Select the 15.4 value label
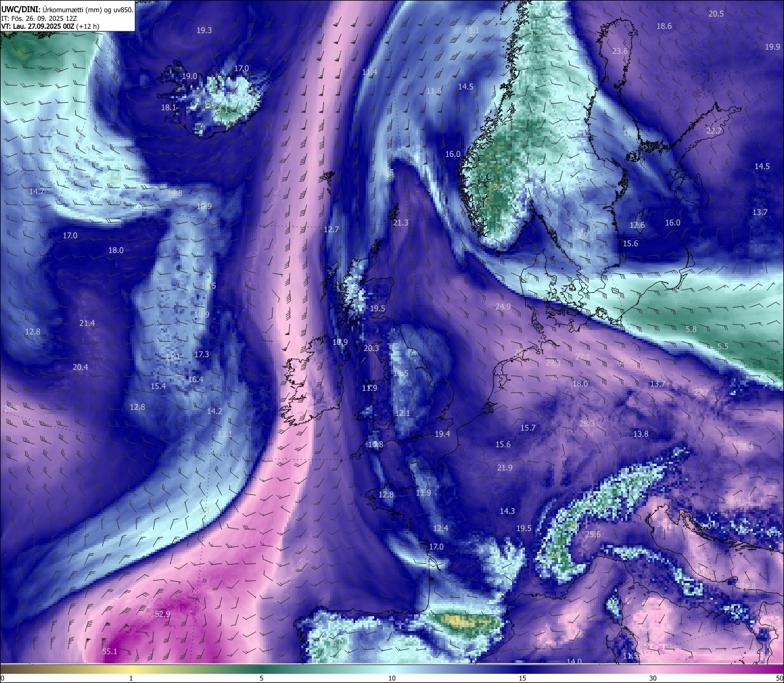This screenshot has height=683, width=784. [x=158, y=387]
